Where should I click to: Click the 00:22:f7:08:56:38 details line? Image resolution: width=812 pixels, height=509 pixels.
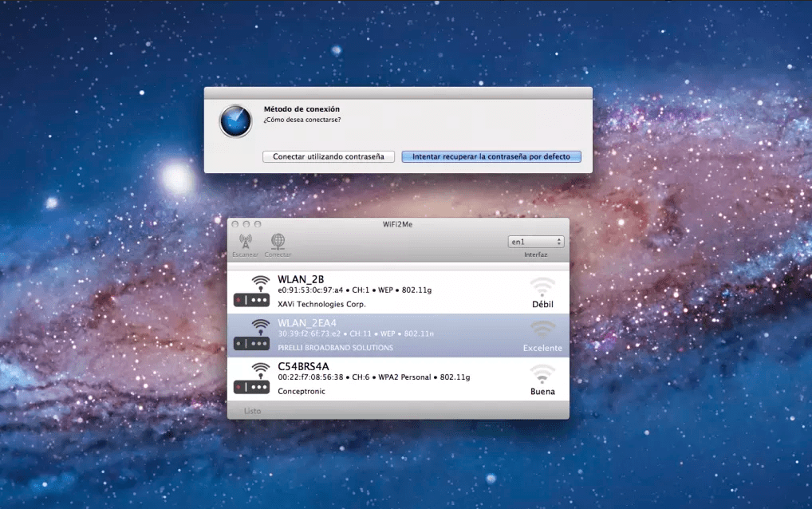[374, 377]
